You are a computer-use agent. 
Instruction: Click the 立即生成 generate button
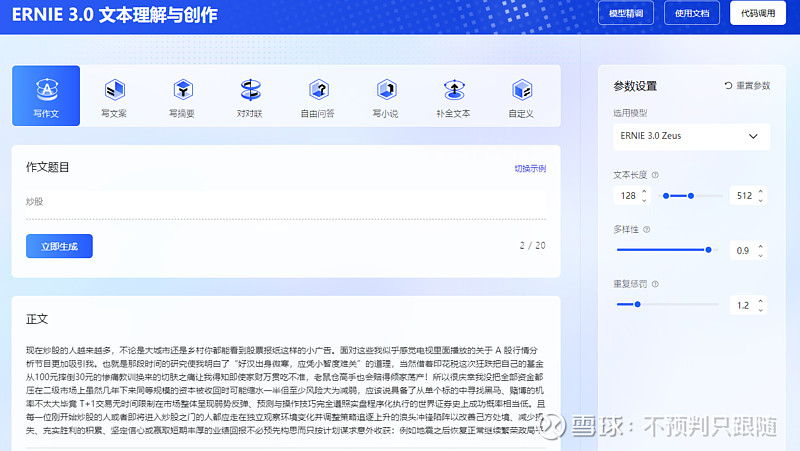[59, 246]
